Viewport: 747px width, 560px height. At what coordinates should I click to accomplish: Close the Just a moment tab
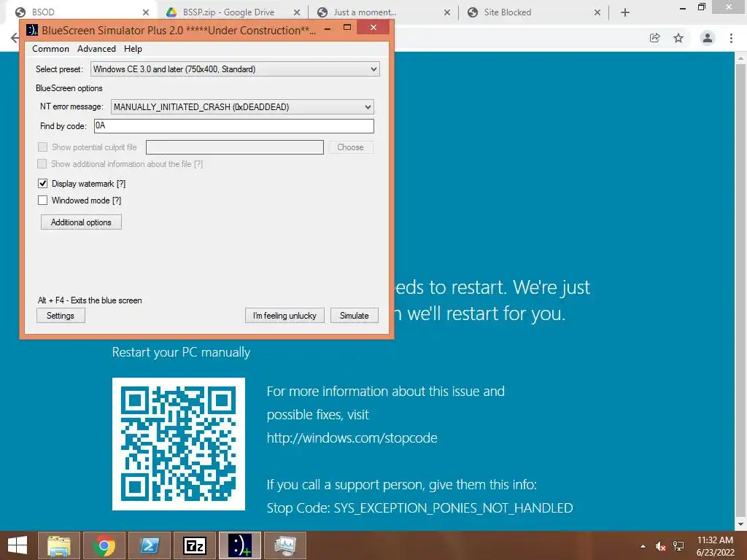447,12
